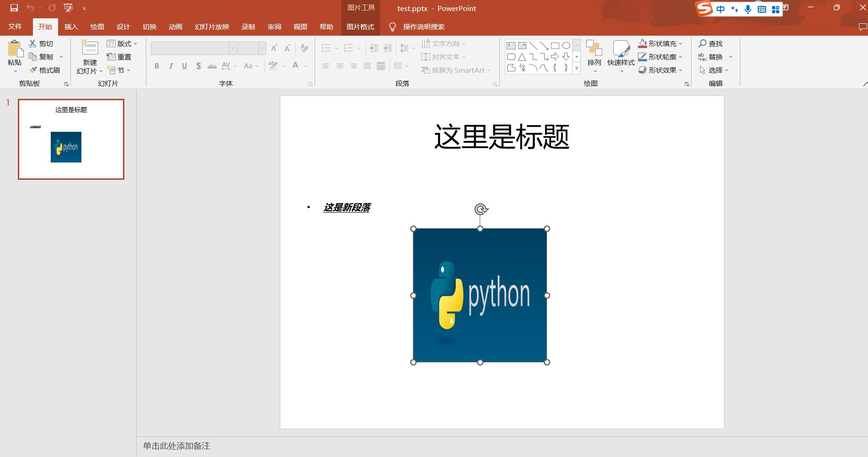Viewport: 868px width, 457px height.
Task: Click the 重置 slide button
Action: [121, 56]
